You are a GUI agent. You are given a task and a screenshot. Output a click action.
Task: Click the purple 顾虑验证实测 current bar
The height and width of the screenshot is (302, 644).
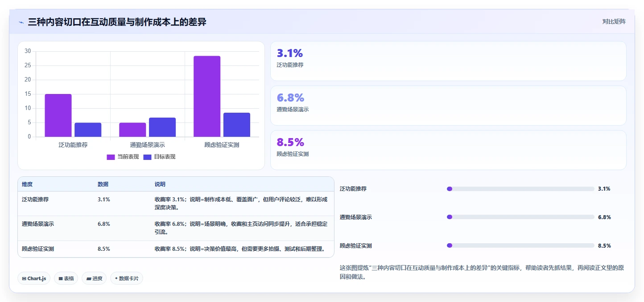[207, 96]
